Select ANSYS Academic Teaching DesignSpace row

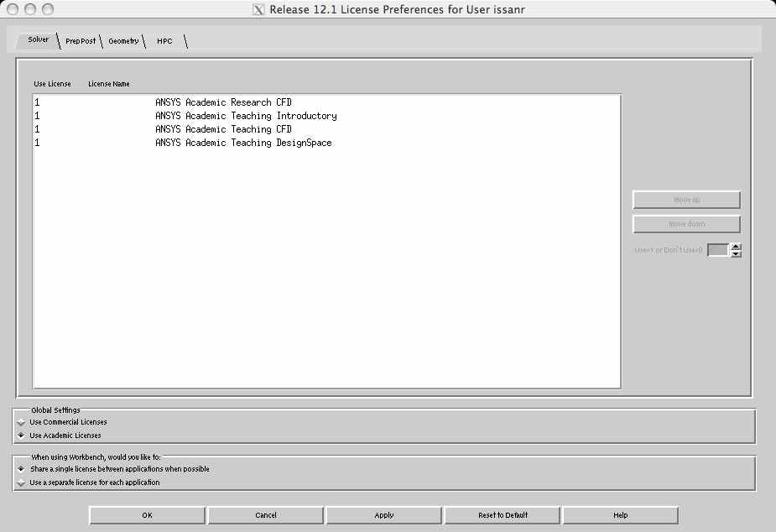coord(326,143)
